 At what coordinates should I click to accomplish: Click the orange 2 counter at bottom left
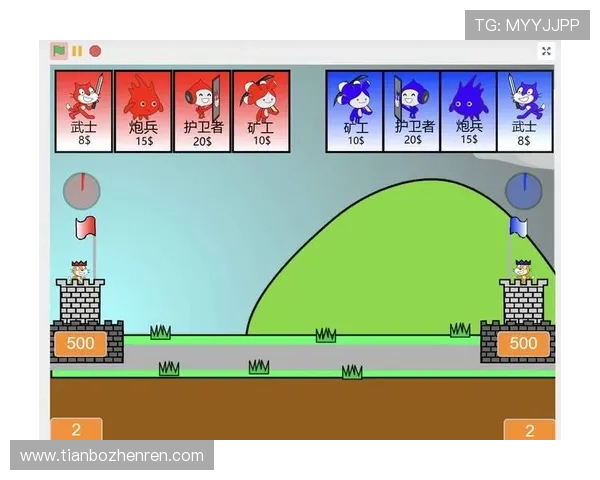tap(77, 430)
